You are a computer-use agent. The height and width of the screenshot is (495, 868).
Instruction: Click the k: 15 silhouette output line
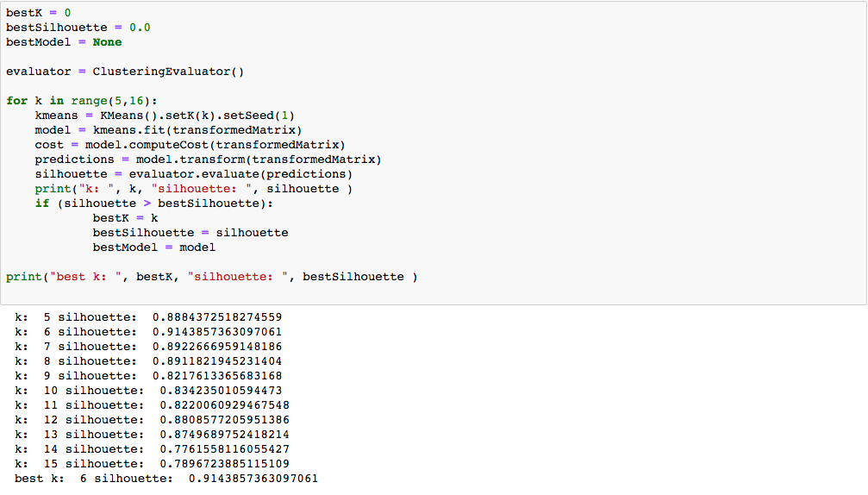(x=152, y=464)
